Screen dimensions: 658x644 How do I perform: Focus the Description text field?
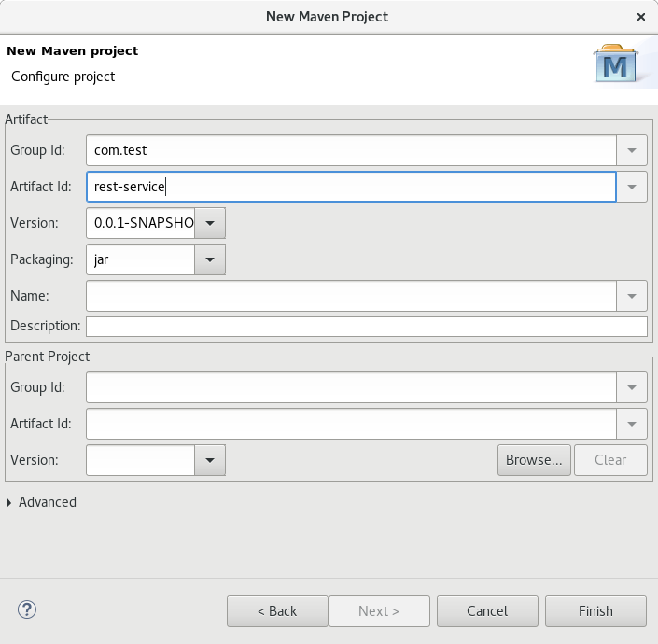366,327
